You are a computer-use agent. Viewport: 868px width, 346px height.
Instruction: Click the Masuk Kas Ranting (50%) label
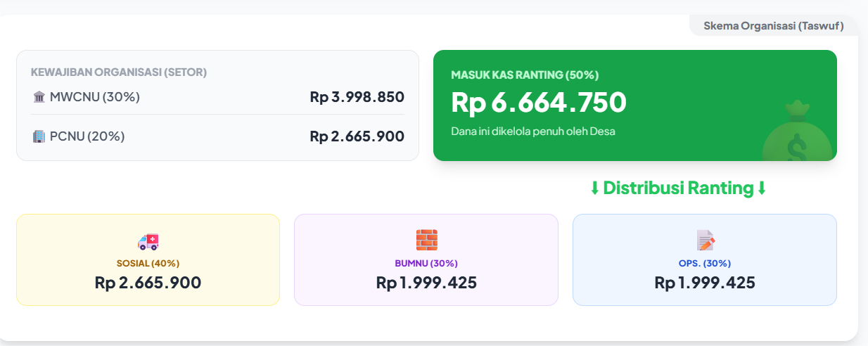525,75
